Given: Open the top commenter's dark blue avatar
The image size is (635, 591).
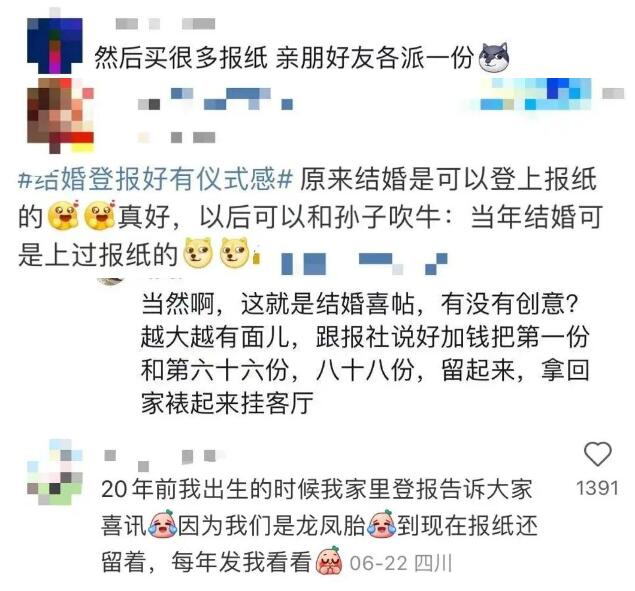Looking at the screenshot, I should pyautogui.click(x=55, y=44).
